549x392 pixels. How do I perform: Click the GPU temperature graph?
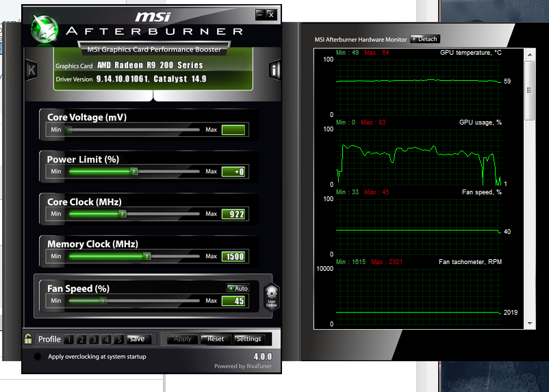419,87
